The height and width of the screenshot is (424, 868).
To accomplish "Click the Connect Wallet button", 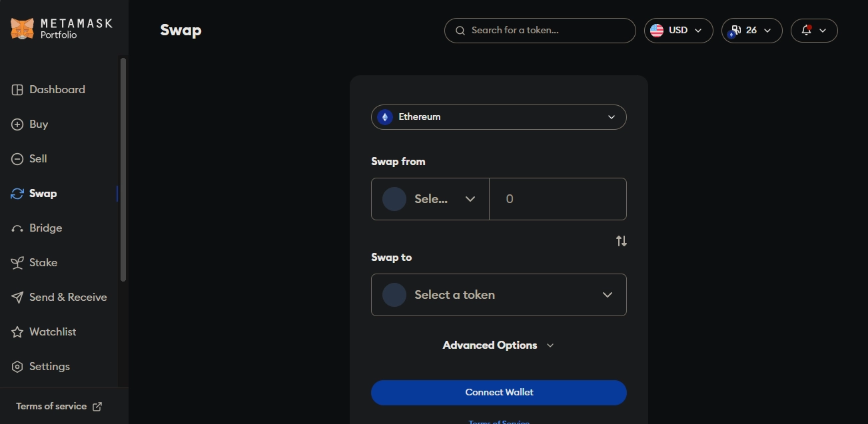I will 498,393.
